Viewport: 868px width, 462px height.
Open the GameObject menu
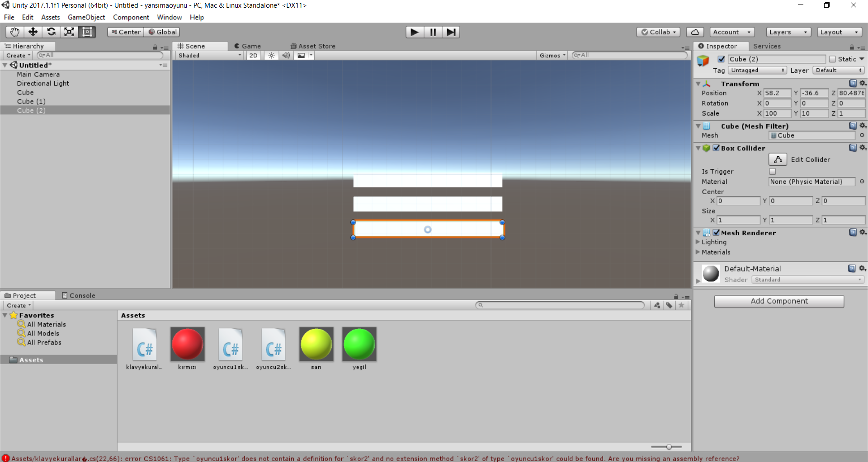tap(86, 17)
